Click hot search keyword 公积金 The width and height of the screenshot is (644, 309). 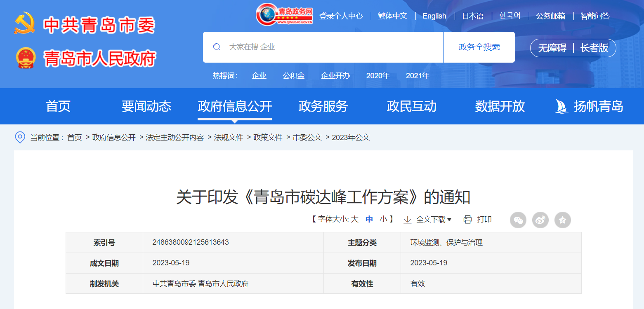coord(293,76)
